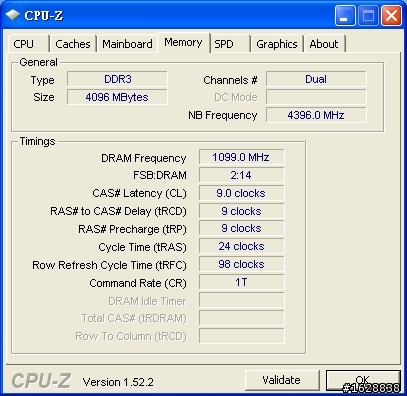Click the CPU-Z title bar icon
This screenshot has width=407, height=396.
pyautogui.click(x=13, y=15)
